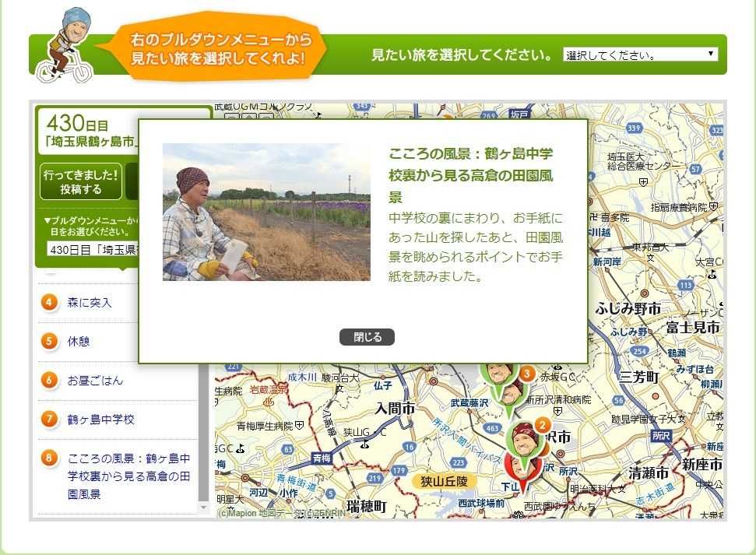Viewport: 756px width, 555px height.
Task: Select list item 森に突入
Action: tap(90, 303)
